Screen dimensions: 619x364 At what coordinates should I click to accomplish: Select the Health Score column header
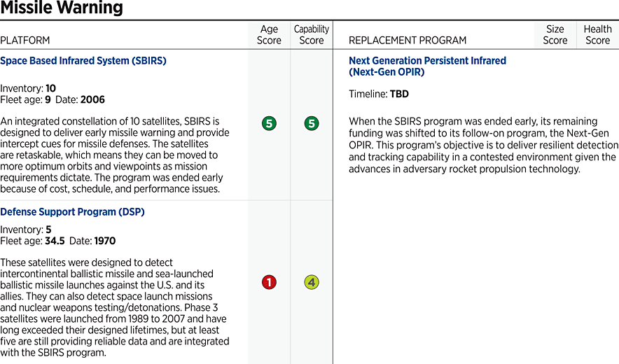pos(597,35)
